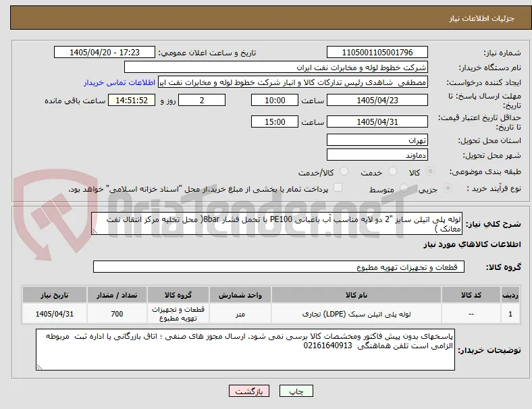
Task: Click the کد کالا column header
Action: tap(471, 295)
